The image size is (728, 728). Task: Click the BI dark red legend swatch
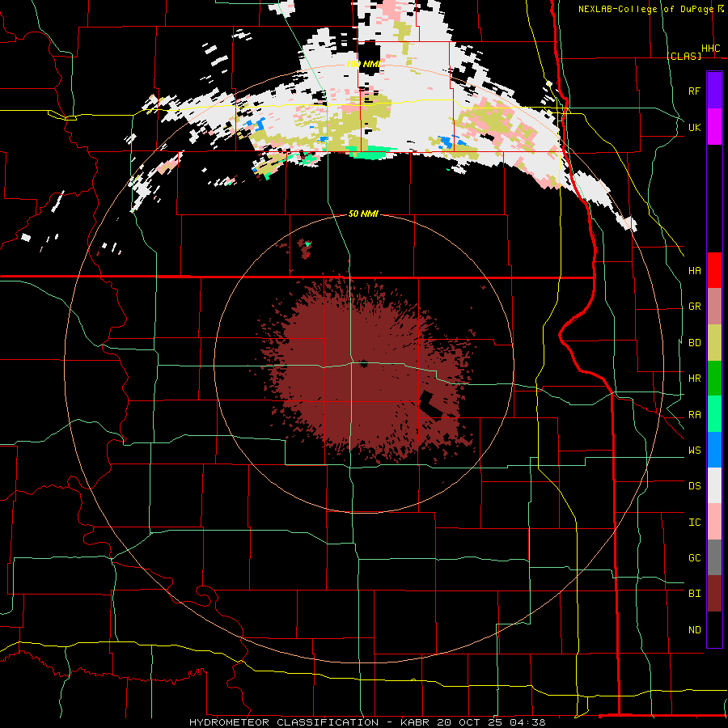click(x=714, y=594)
